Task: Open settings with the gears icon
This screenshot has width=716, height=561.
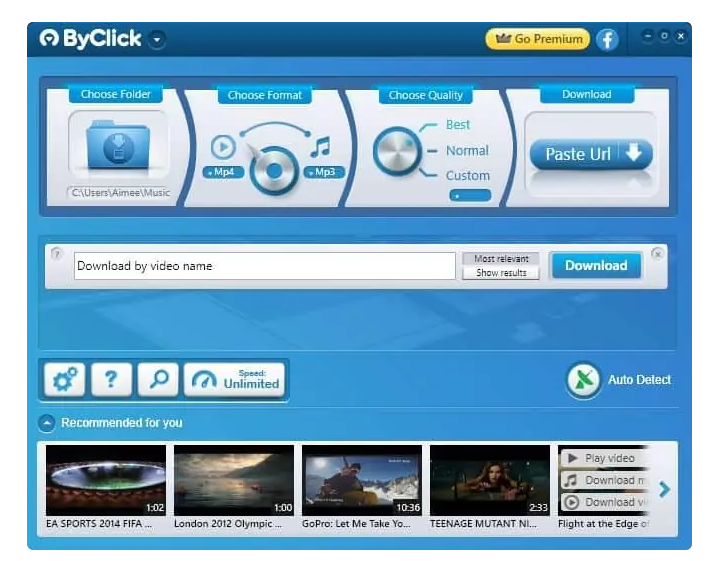Action: (65, 379)
